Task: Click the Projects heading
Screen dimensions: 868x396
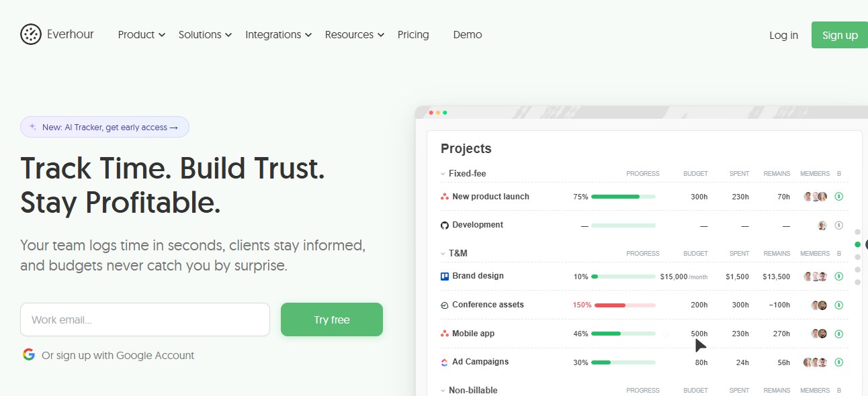Action: (466, 148)
